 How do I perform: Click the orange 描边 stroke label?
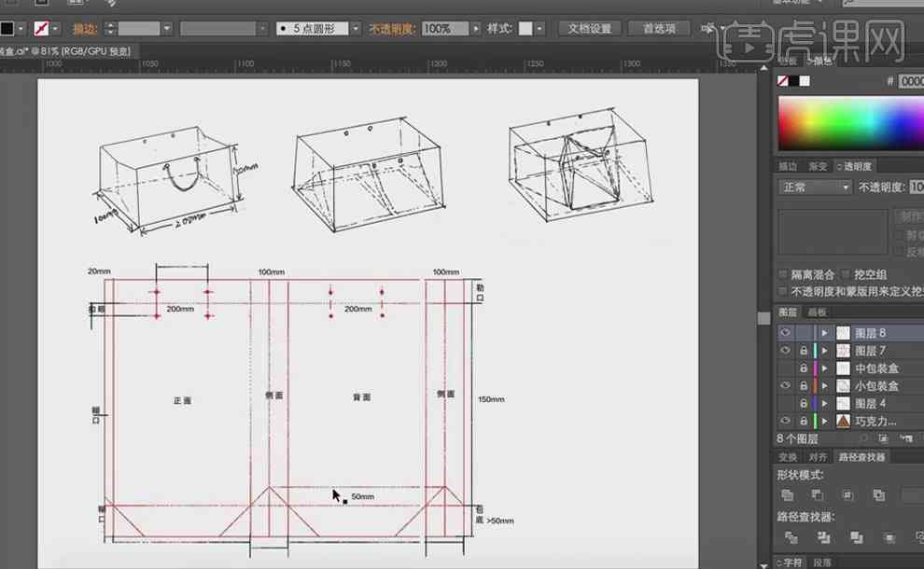(x=85, y=29)
